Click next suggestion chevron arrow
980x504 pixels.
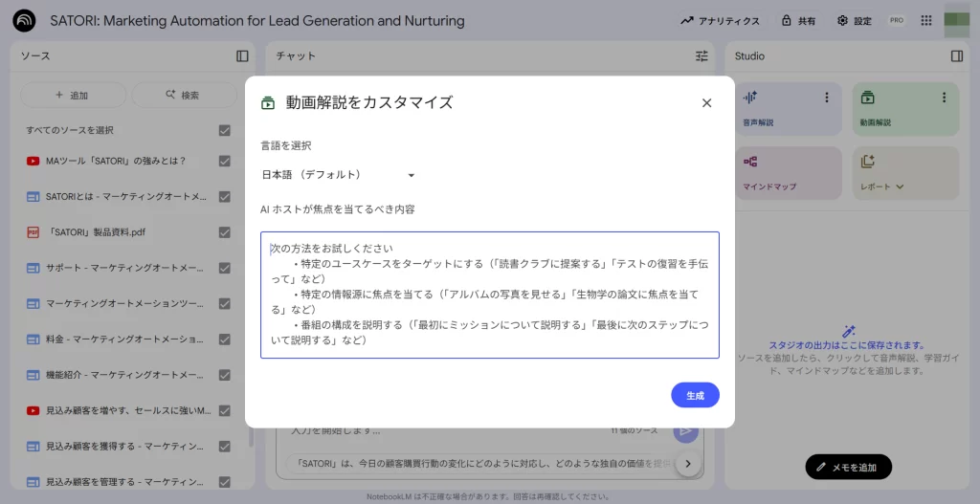tap(688, 464)
